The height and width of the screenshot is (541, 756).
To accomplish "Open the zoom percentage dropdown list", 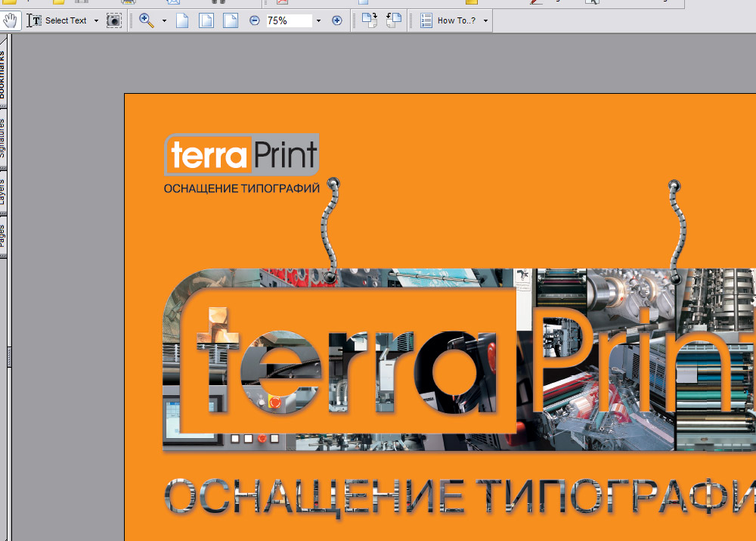I will 319,20.
